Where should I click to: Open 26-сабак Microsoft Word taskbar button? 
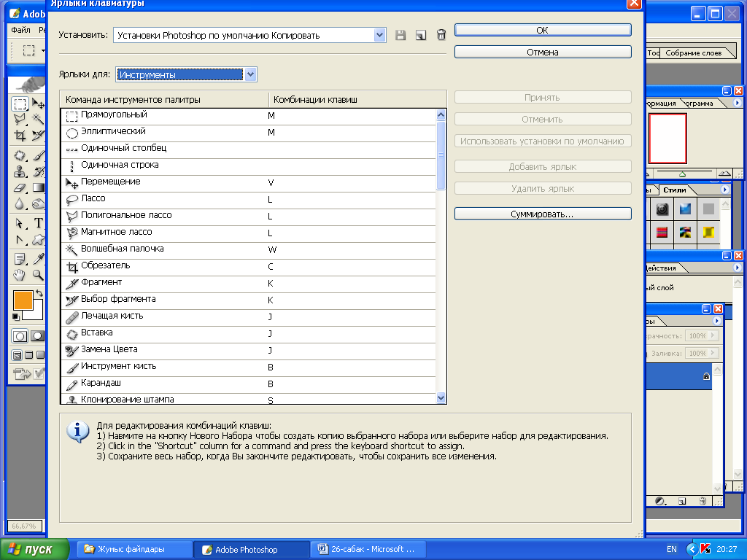(x=368, y=549)
